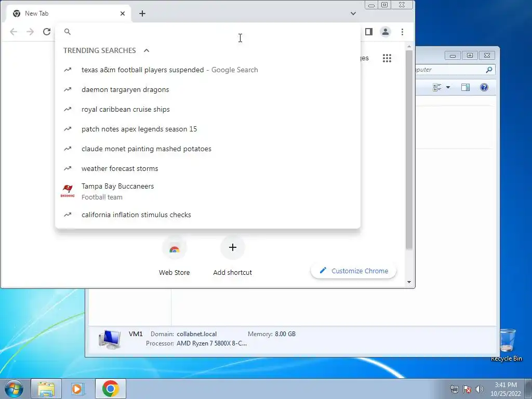This screenshot has height=399, width=532.
Task: Click the Show desktop button
Action: point(528,389)
